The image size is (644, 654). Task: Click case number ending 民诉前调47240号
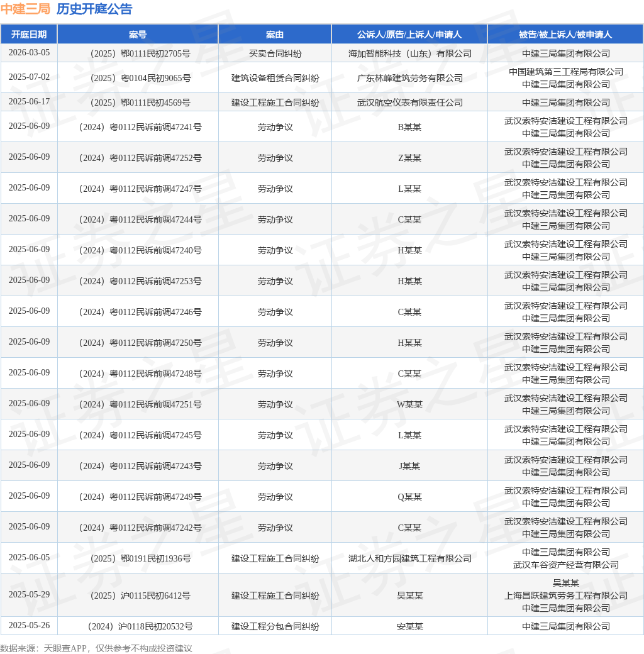[140, 251]
